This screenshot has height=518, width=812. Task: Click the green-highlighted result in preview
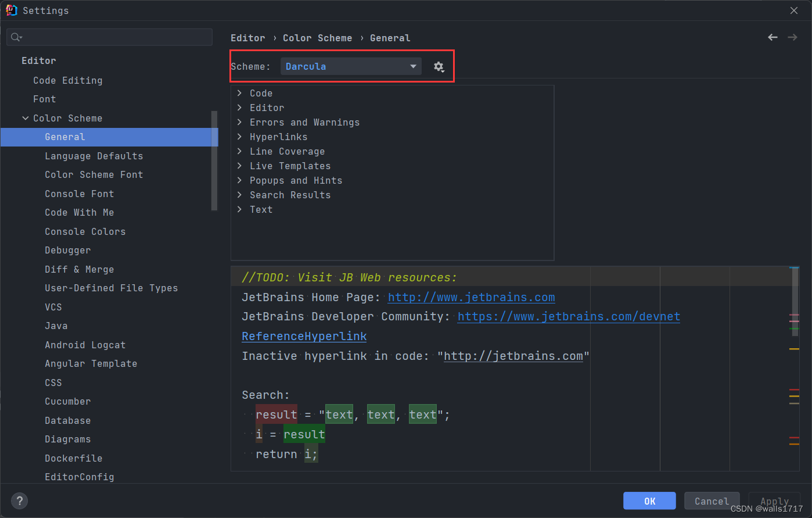[x=304, y=434]
